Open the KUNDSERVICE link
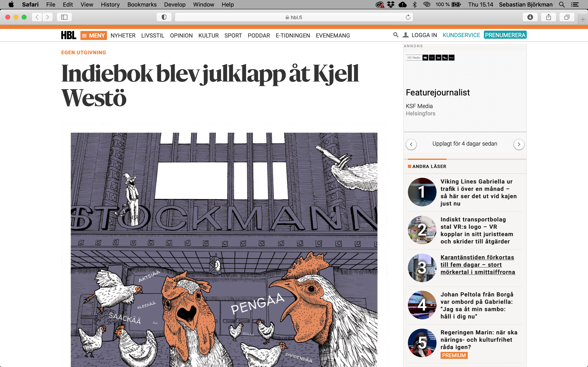This screenshot has height=367, width=588. click(x=461, y=35)
